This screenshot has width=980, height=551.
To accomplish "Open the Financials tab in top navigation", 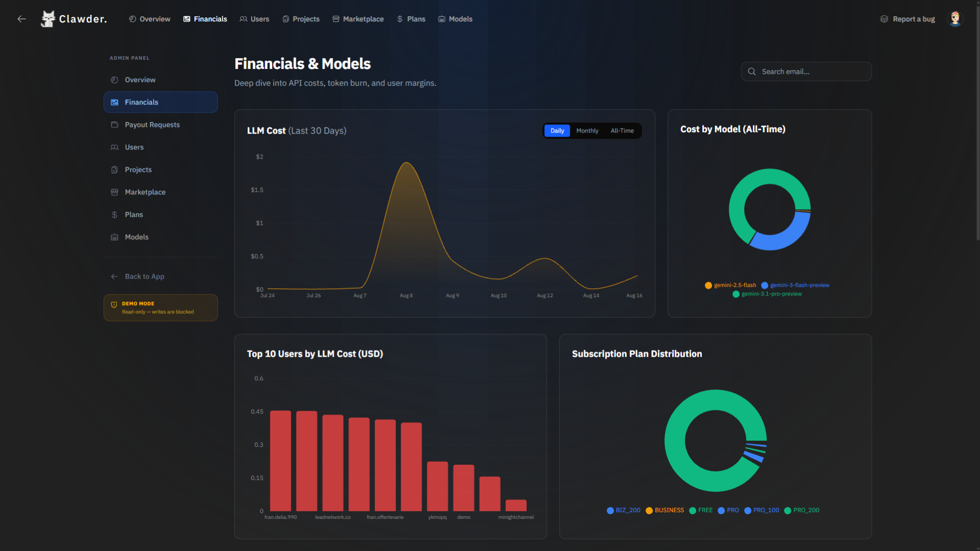I will [205, 19].
